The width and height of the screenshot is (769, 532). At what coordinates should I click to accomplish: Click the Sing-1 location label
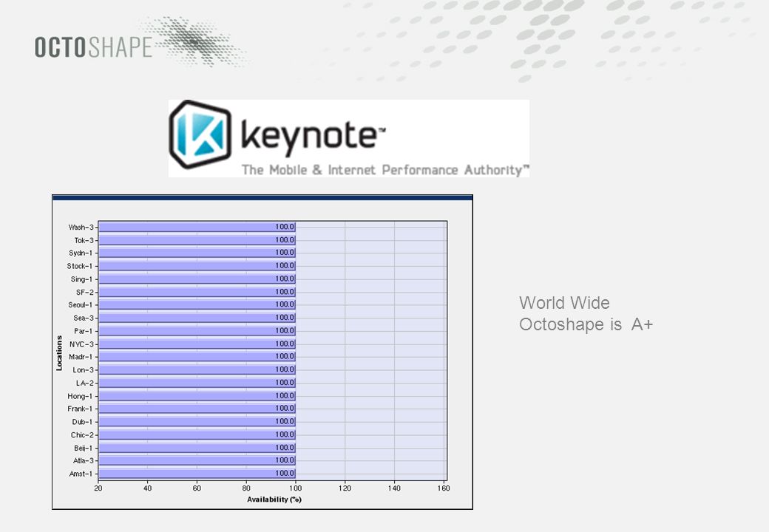coord(81,279)
